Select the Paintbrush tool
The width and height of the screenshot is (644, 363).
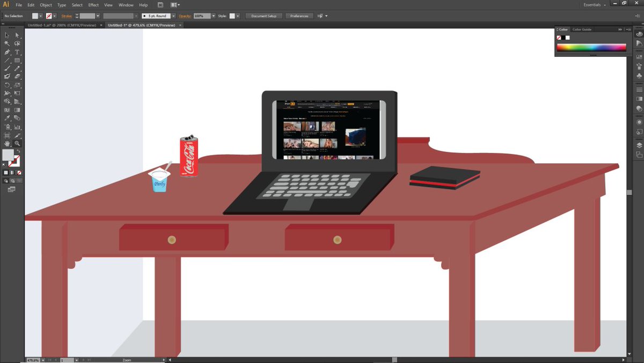pyautogui.click(x=7, y=69)
